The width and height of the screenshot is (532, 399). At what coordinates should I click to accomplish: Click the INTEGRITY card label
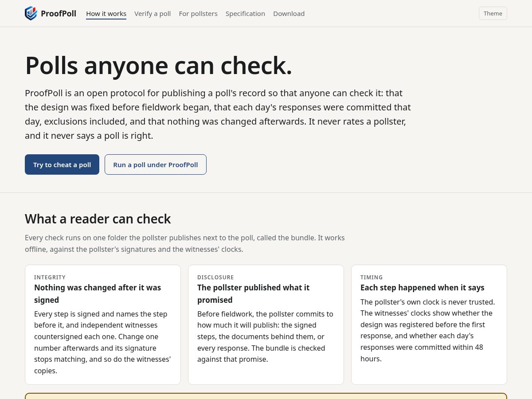[50, 277]
